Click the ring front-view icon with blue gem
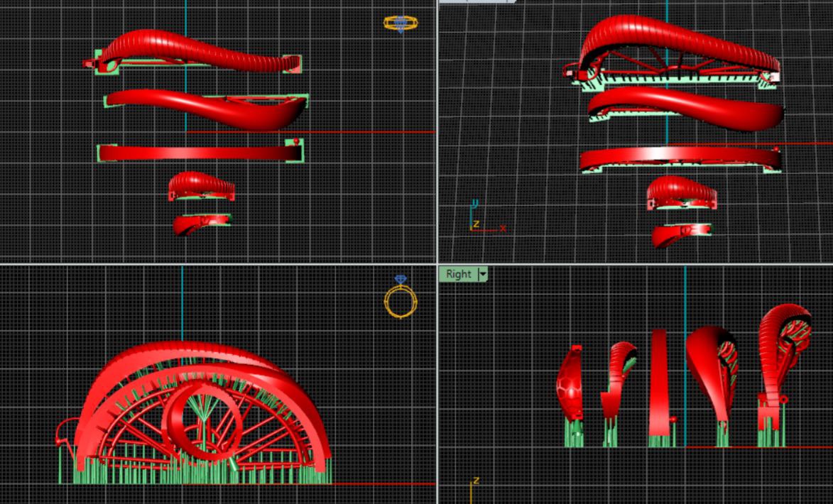Image resolution: width=833 pixels, height=504 pixels. (x=401, y=297)
